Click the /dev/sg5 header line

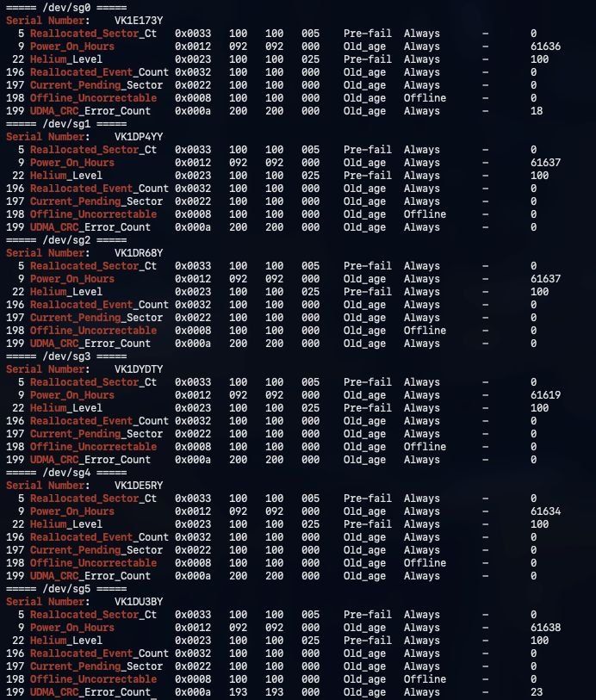point(66,589)
